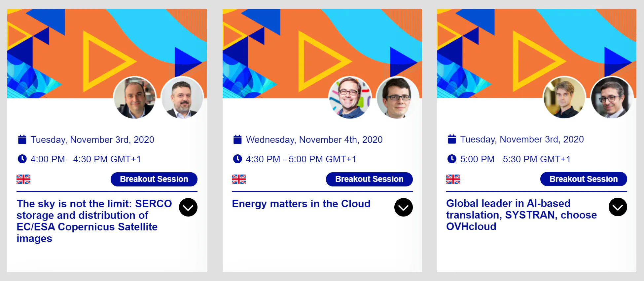
Task: Click calendar icon on the SERCO session card
Action: click(x=22, y=140)
